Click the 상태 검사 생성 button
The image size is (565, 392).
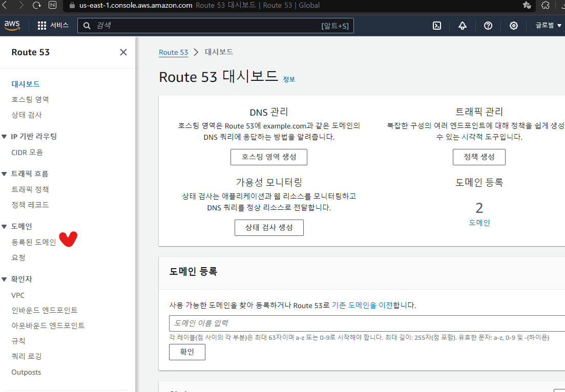tap(269, 228)
